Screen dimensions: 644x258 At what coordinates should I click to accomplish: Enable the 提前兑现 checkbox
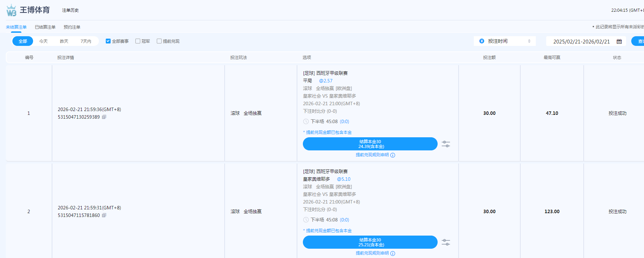(159, 41)
